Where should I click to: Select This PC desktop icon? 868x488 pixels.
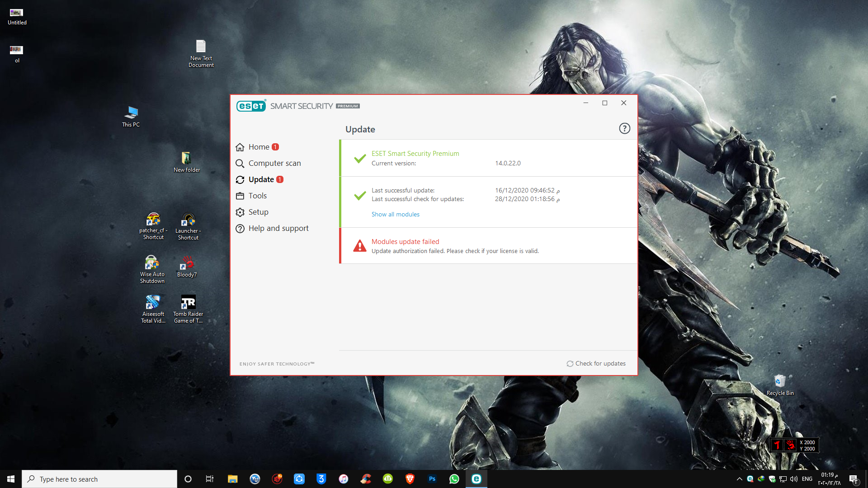(131, 116)
